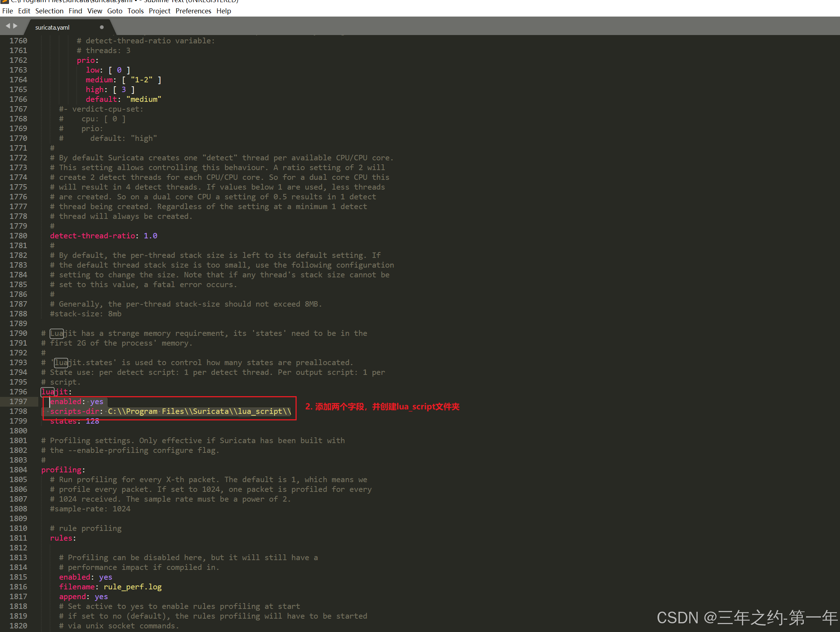This screenshot has height=632, width=840.
Task: Click the detect-thread-ratio key on line 1780
Action: (x=92, y=236)
